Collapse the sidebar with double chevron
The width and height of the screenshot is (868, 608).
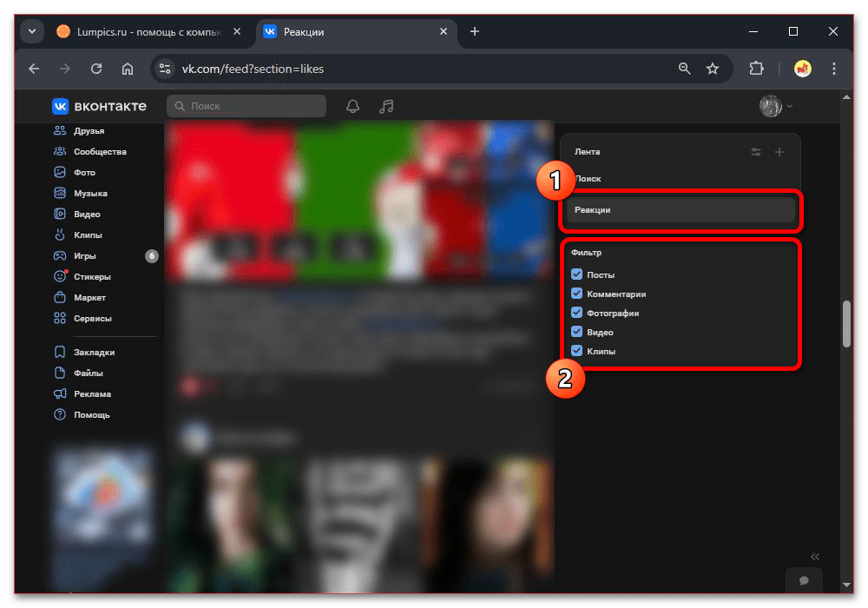point(815,557)
